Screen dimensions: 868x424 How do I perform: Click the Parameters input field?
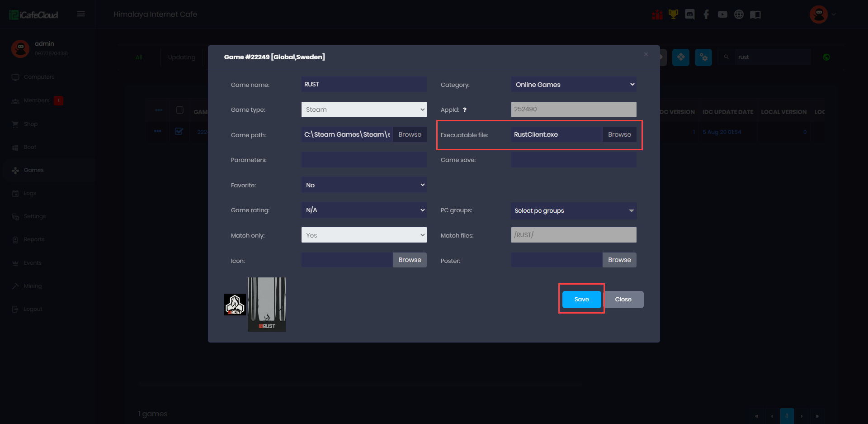(x=364, y=160)
